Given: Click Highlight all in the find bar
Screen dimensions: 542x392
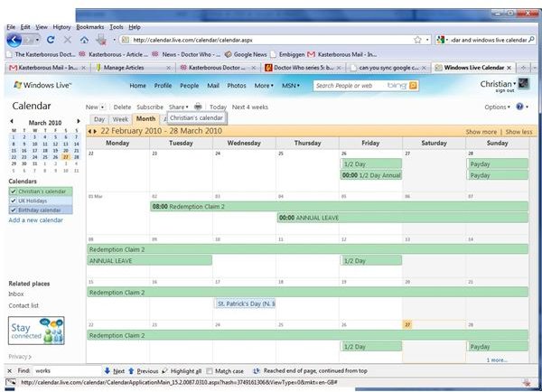Looking at the screenshot, I should (x=182, y=371).
